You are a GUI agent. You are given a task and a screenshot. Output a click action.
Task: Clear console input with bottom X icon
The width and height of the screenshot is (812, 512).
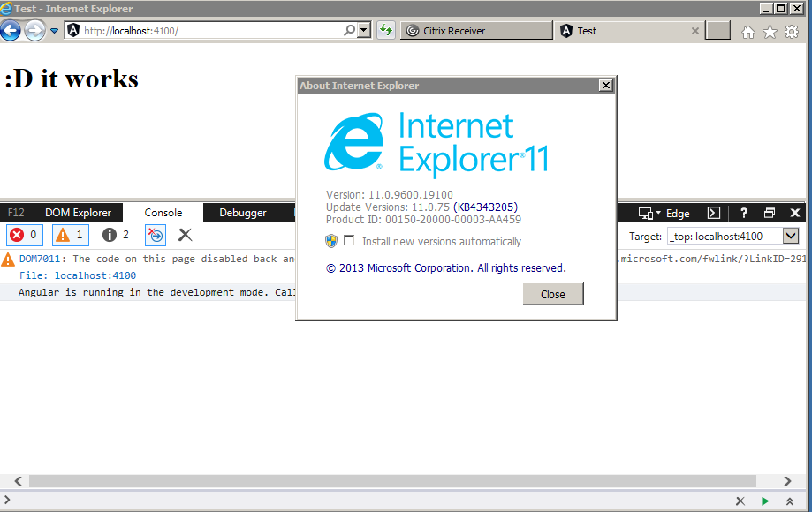[x=740, y=501]
